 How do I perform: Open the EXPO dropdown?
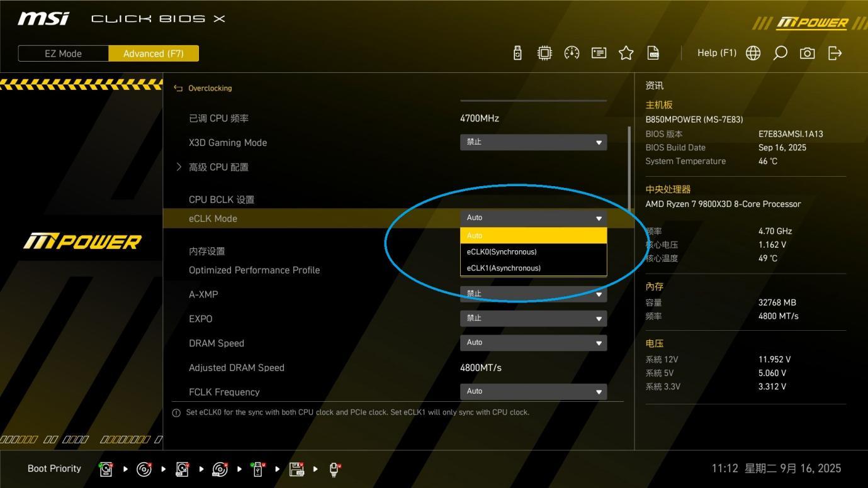point(534,319)
